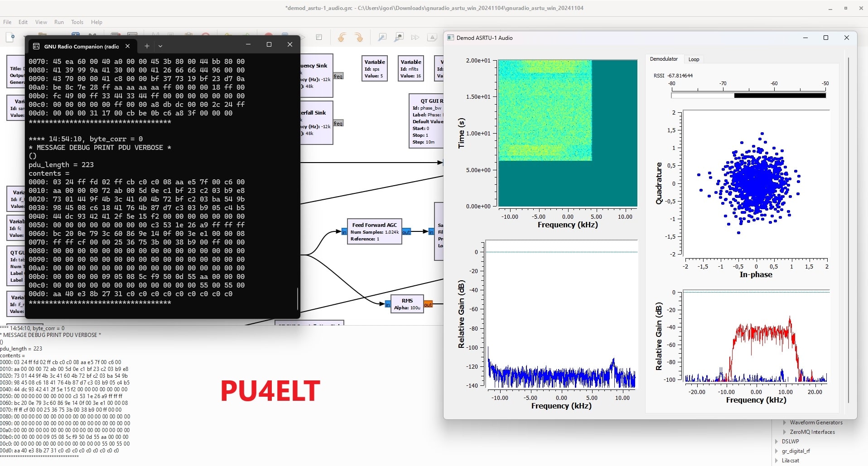Click the magnifier-with-block icon in the toolbar
The width and height of the screenshot is (868, 466).
click(399, 37)
